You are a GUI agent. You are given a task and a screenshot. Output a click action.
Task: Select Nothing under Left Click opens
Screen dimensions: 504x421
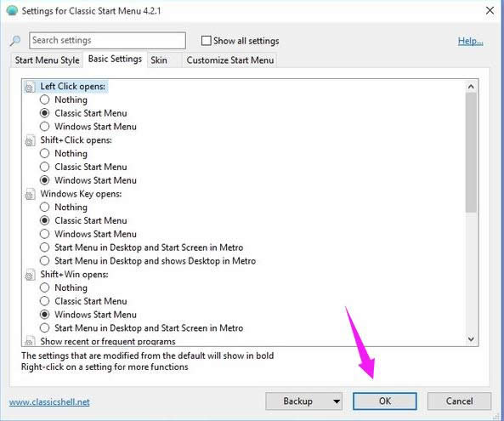coord(44,100)
